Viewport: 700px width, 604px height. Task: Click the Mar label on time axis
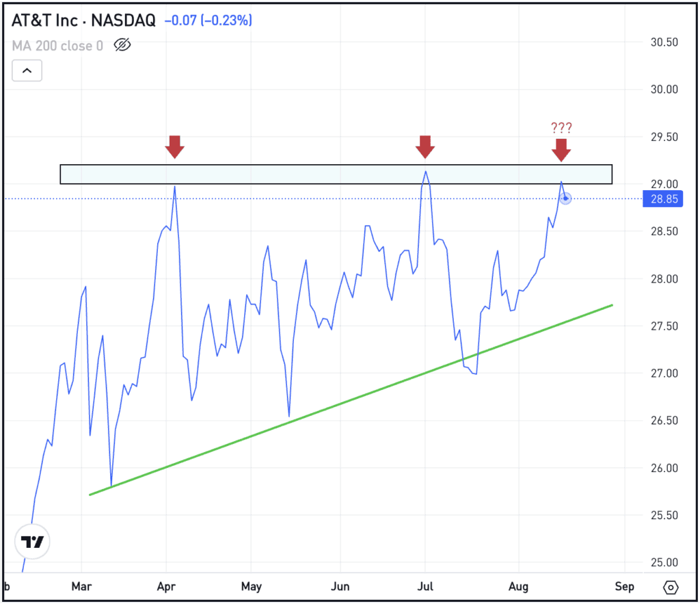81,586
